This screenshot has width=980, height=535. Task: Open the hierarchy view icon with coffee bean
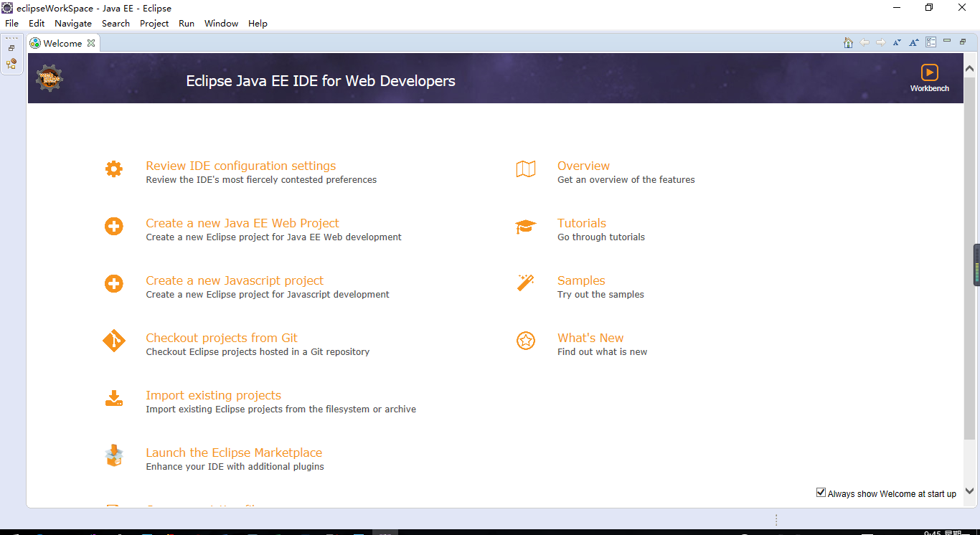[11, 64]
